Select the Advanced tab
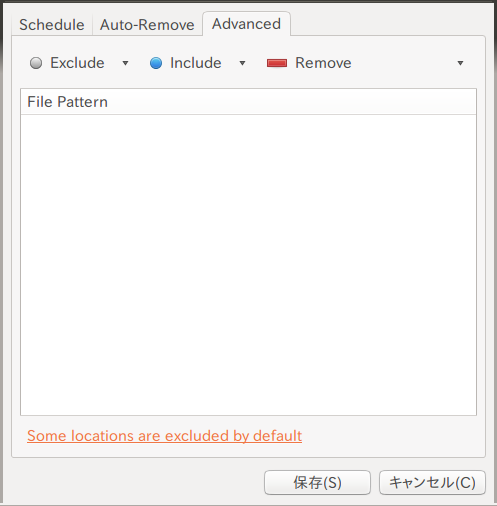 [x=246, y=24]
